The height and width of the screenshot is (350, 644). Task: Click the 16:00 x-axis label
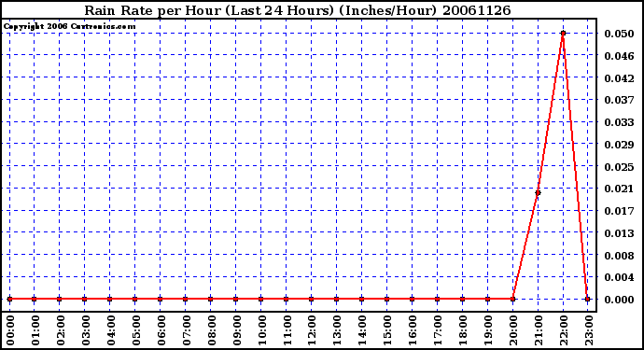[x=413, y=330]
